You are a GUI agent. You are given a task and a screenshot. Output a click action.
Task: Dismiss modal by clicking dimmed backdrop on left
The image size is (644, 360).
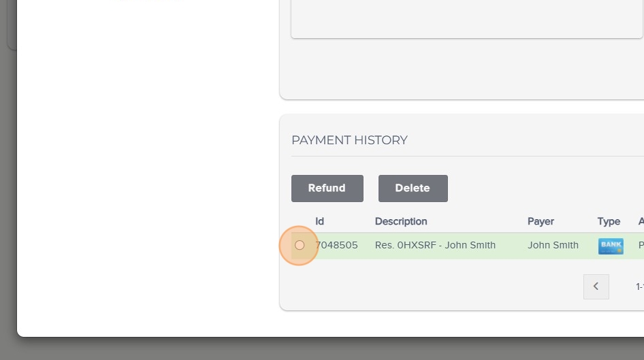[x=7, y=184]
